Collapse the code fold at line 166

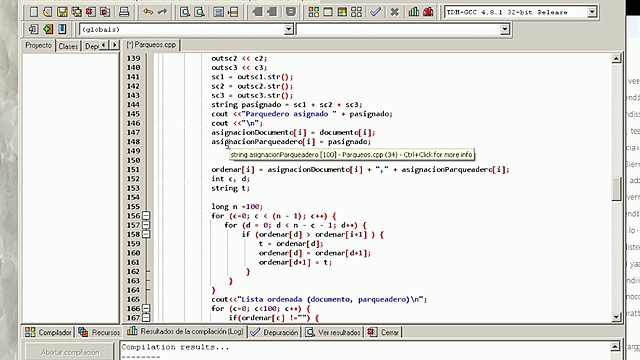click(146, 309)
